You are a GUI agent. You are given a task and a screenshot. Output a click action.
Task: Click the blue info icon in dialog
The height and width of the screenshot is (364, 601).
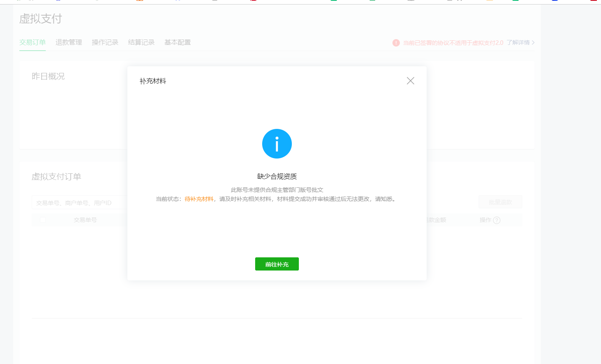277,144
